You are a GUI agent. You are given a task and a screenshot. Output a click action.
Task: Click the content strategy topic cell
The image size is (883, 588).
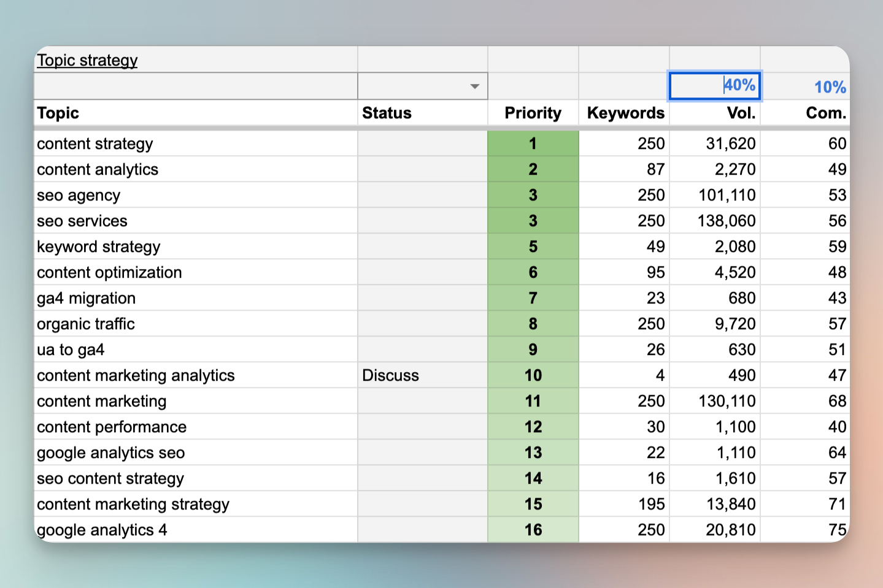click(95, 143)
